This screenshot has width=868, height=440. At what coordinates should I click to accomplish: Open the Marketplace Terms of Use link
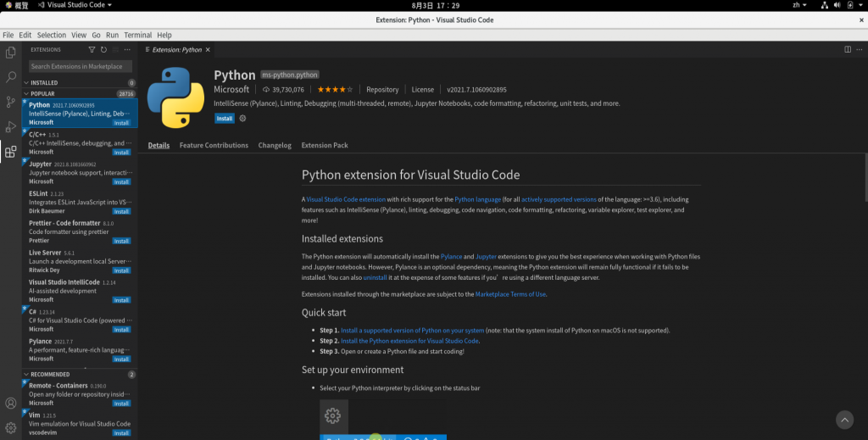[510, 294]
